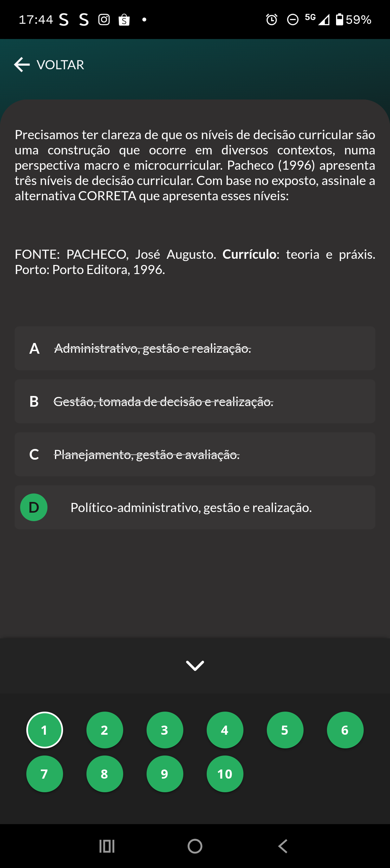
Task: Select answer option C letter
Action: [x=34, y=454]
